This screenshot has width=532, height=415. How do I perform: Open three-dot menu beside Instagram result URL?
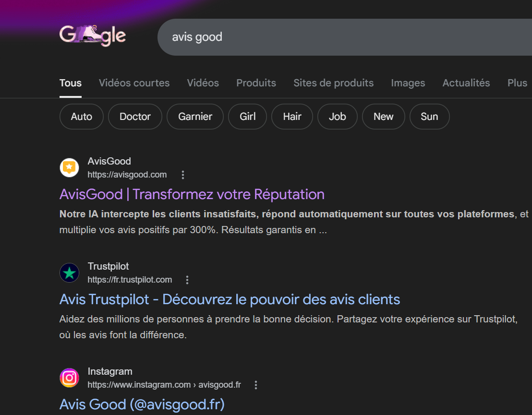(x=256, y=385)
